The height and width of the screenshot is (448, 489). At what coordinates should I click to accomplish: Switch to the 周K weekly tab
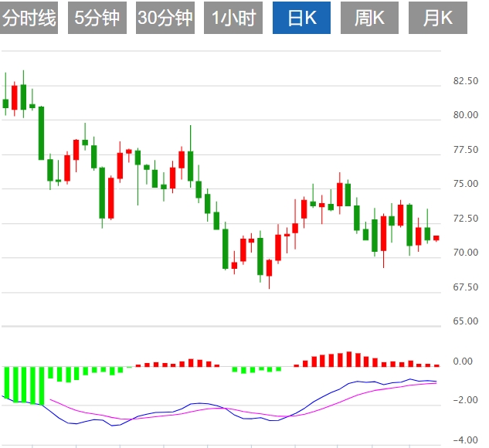click(x=369, y=18)
